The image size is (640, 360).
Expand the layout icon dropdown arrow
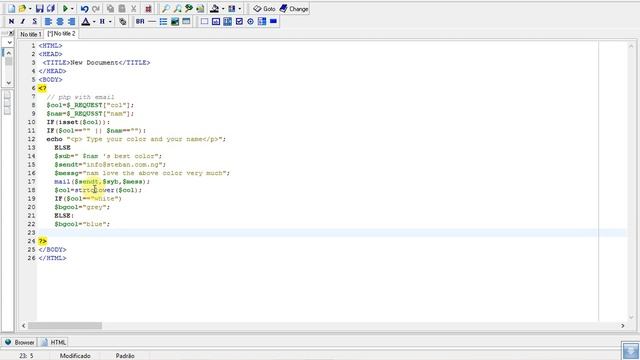pos(240,9)
